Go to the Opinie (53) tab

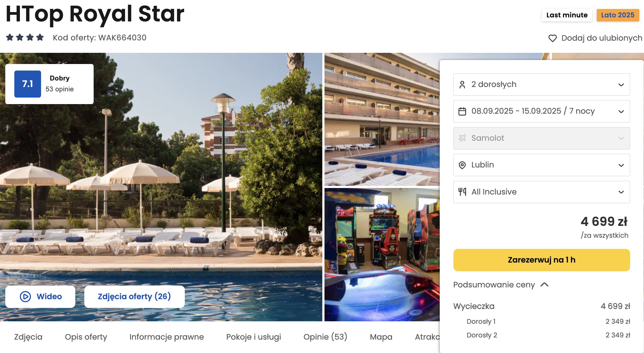(325, 337)
